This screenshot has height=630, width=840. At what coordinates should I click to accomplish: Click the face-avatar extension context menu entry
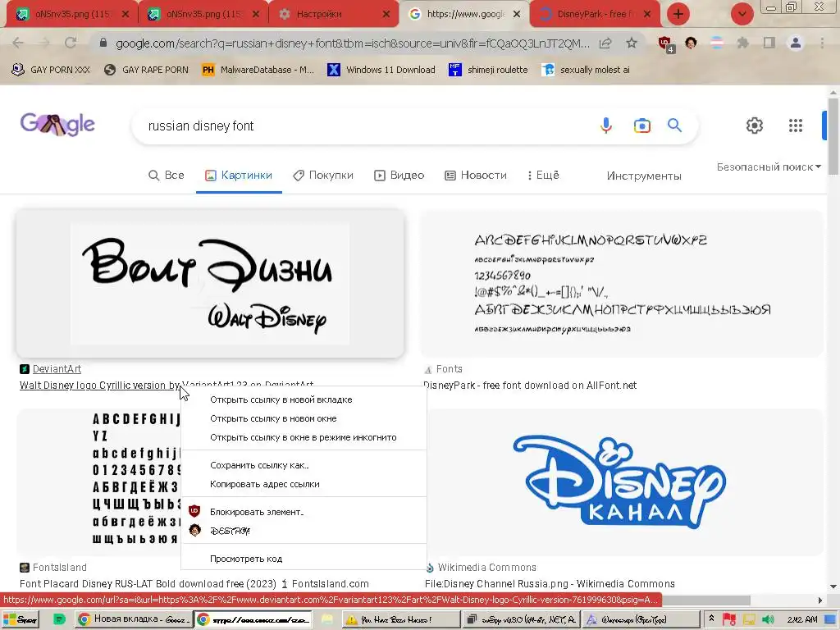pos(304,531)
